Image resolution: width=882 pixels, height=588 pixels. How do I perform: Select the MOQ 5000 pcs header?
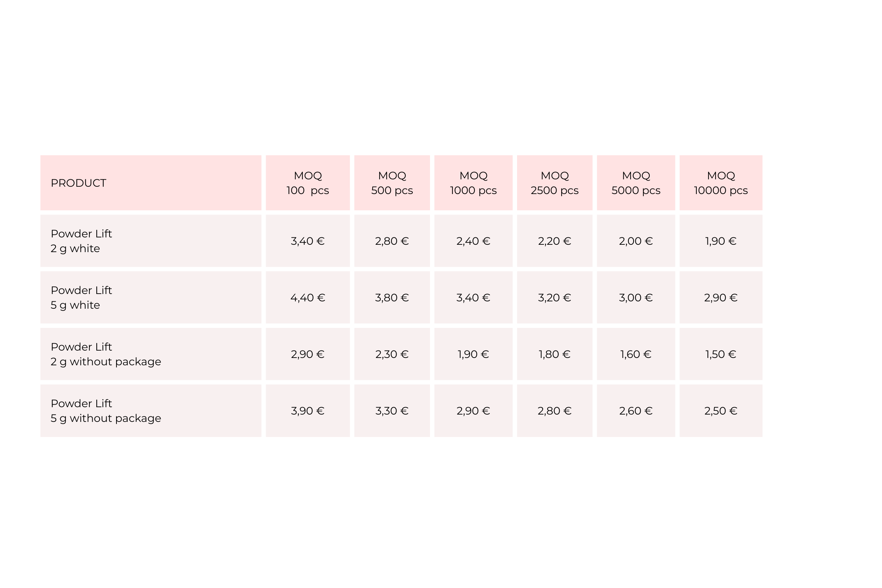[636, 183]
